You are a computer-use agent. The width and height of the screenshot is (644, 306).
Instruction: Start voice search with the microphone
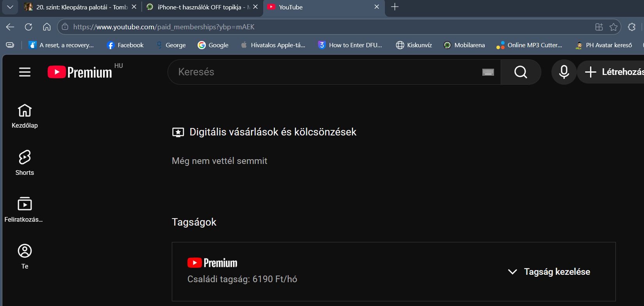pyautogui.click(x=564, y=72)
